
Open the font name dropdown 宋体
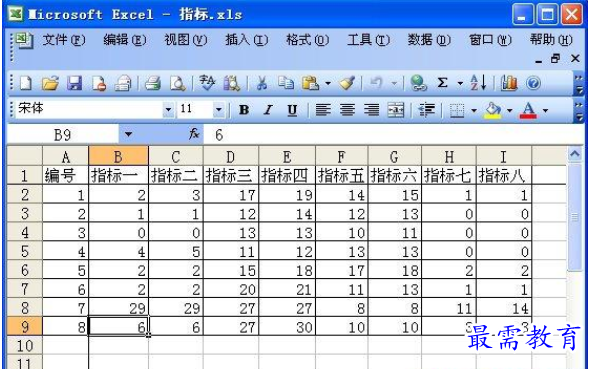[168, 110]
